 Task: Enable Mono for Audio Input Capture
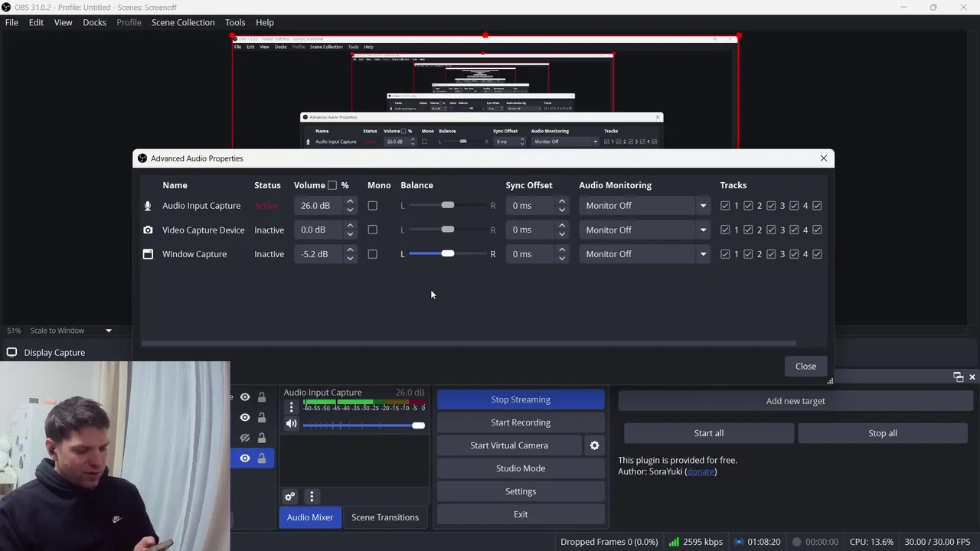tap(372, 206)
